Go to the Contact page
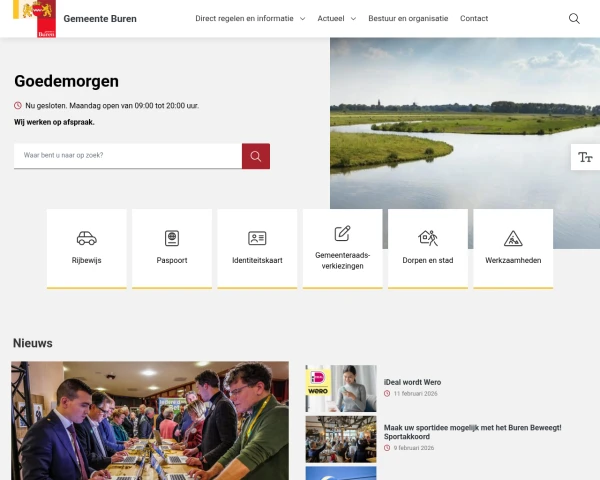 tap(474, 18)
